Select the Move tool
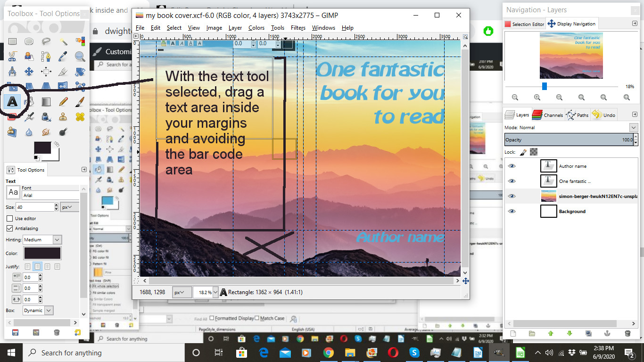Screen dimensions: 644x362 (x=29, y=72)
